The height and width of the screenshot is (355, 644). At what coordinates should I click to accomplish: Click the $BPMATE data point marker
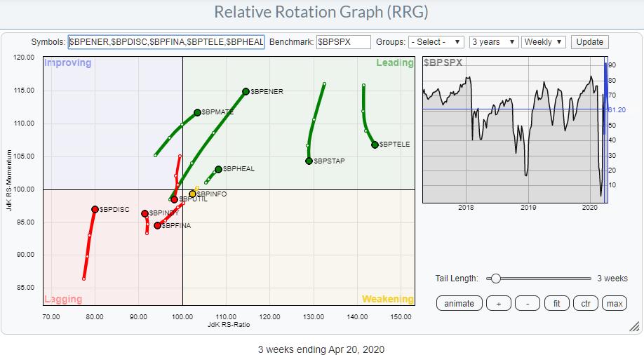(197, 112)
